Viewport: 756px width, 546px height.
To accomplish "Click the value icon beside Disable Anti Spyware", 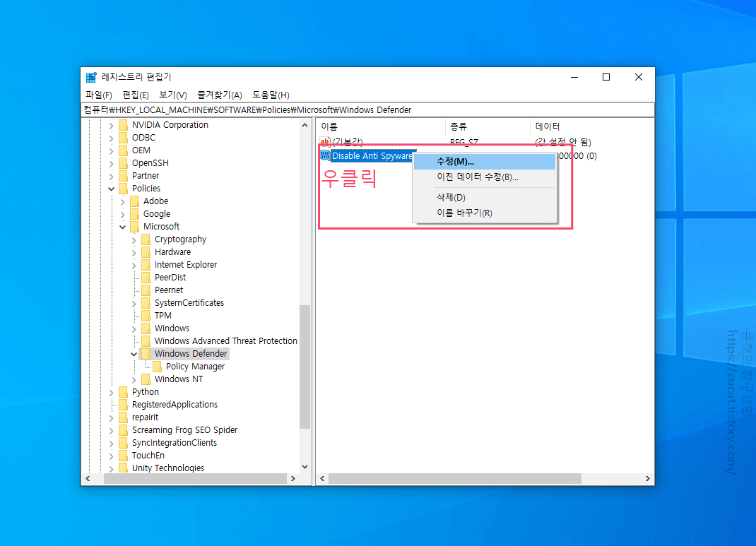I will pos(326,155).
